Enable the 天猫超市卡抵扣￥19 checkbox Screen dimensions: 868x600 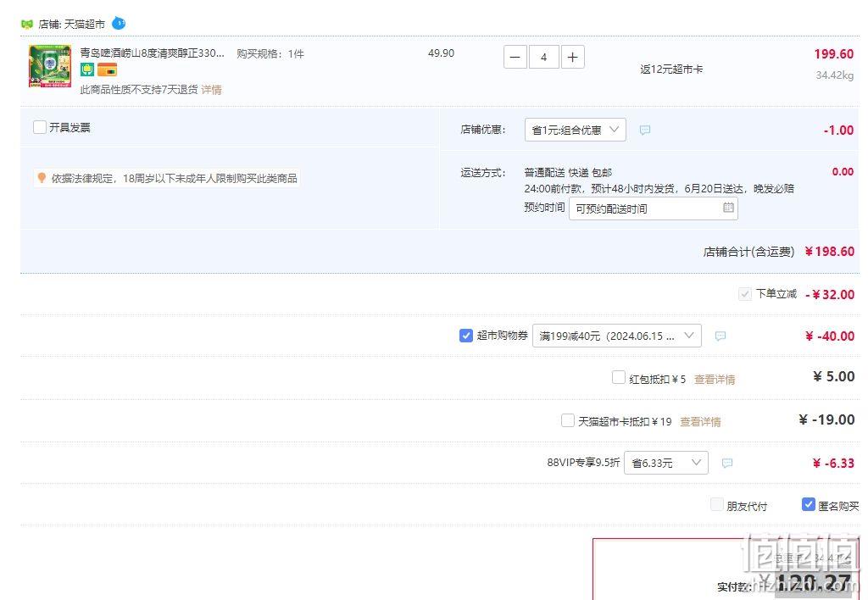pos(568,420)
